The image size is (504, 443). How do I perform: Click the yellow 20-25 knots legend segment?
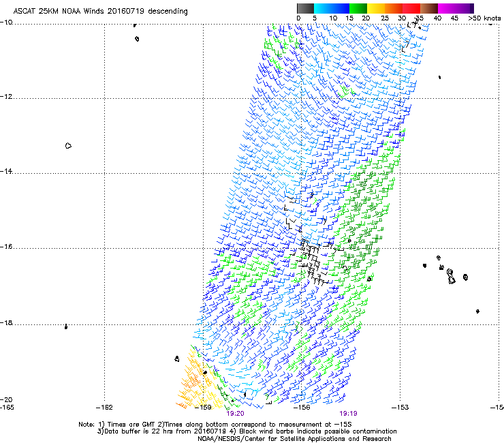coord(376,8)
